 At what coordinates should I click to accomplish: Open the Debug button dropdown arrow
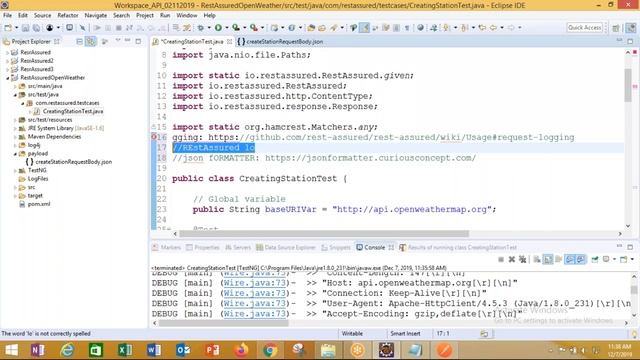pos(209,28)
